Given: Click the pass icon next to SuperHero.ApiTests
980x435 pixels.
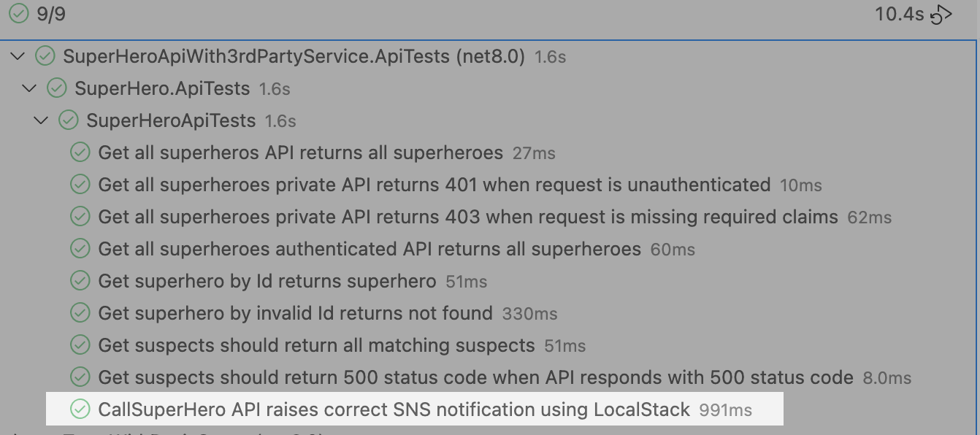Looking at the screenshot, I should pyautogui.click(x=57, y=88).
